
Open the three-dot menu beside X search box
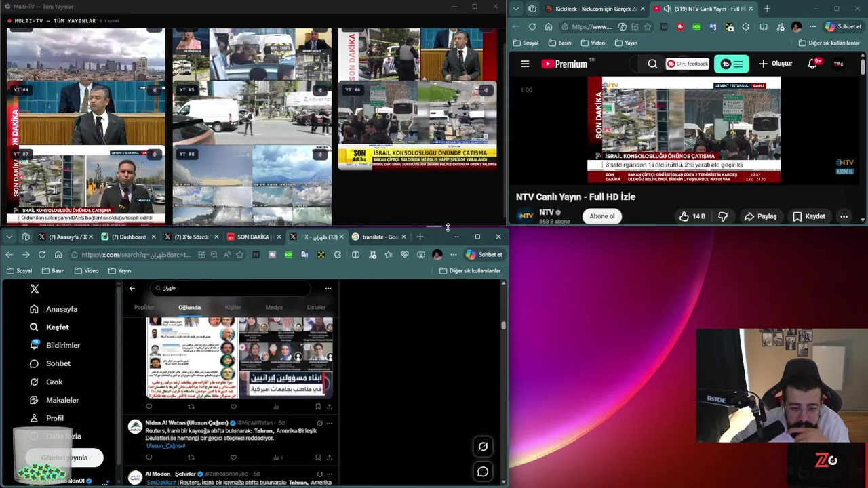point(328,288)
